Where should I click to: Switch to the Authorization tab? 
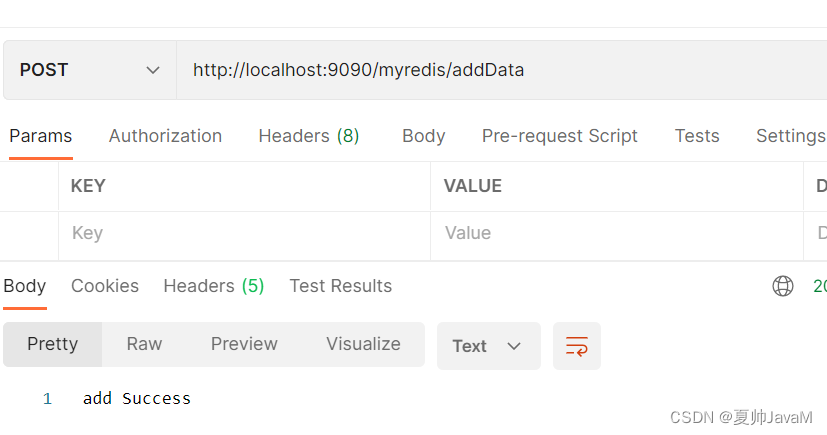(165, 136)
